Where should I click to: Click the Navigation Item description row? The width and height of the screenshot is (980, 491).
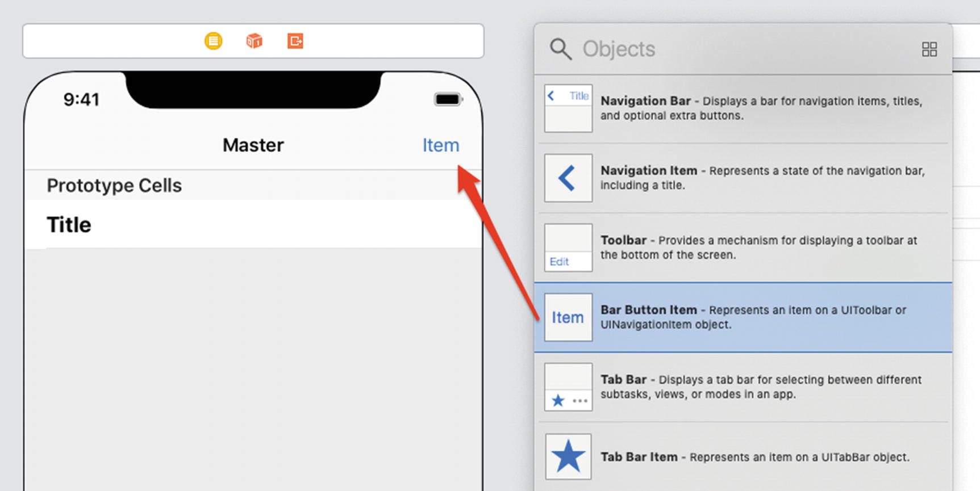coord(743,178)
